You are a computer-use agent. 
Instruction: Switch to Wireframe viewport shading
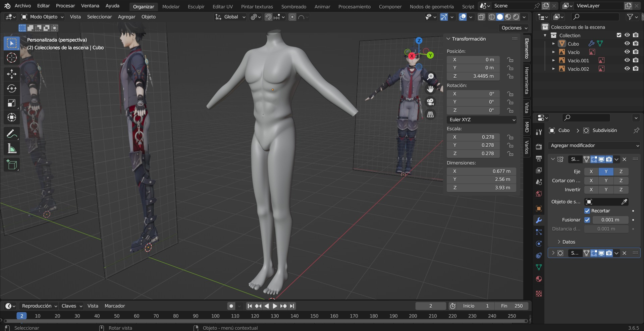[x=492, y=17]
